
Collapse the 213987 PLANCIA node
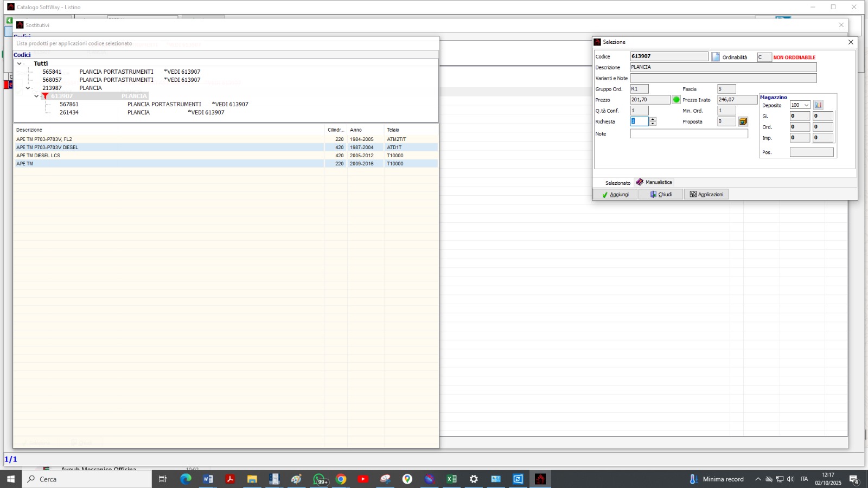click(x=28, y=88)
